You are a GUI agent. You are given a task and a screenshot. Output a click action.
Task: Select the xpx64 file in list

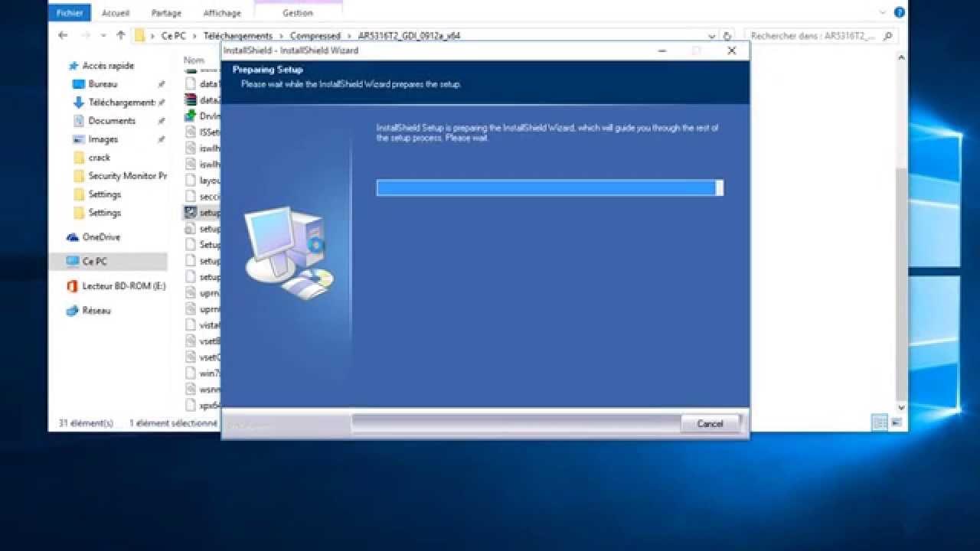coord(203,406)
